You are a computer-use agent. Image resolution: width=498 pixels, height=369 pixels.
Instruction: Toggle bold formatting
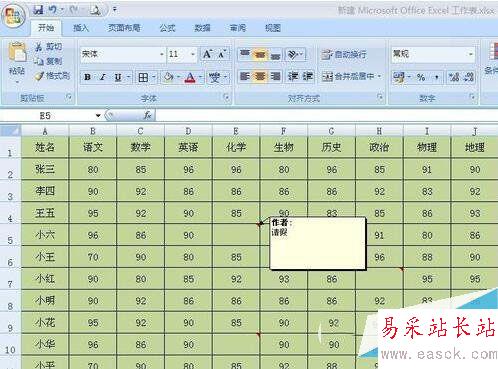(87, 77)
